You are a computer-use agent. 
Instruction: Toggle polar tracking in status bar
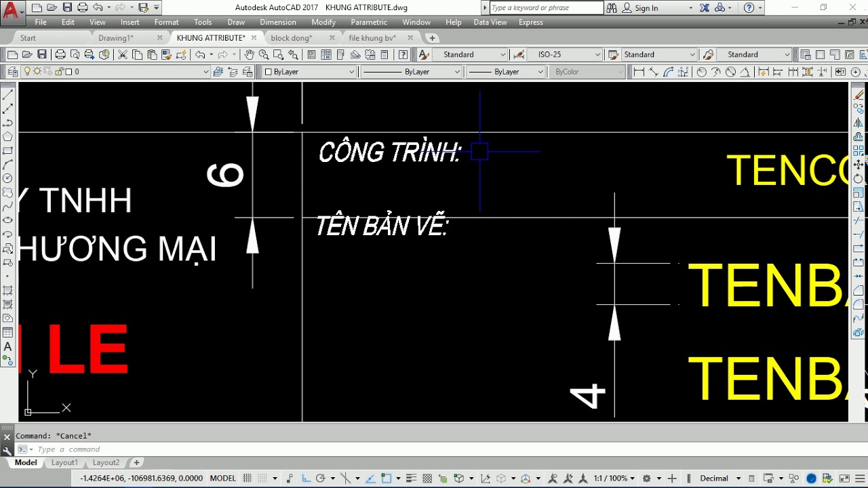(321, 478)
